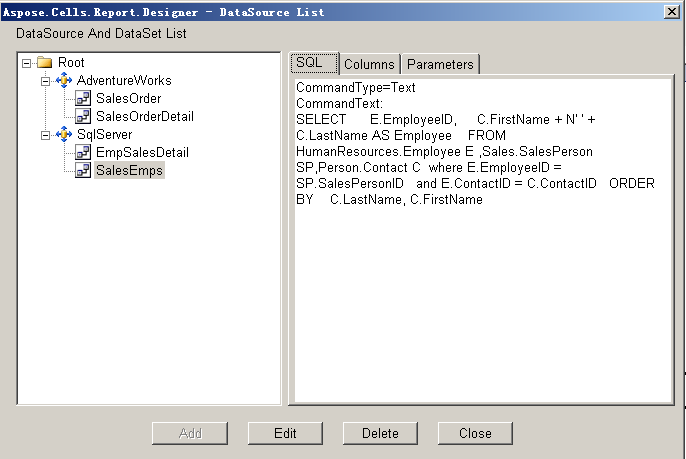Viewport: 686px width, 459px height.
Task: Click the 'CommandType=Text' line
Action: click(356, 88)
